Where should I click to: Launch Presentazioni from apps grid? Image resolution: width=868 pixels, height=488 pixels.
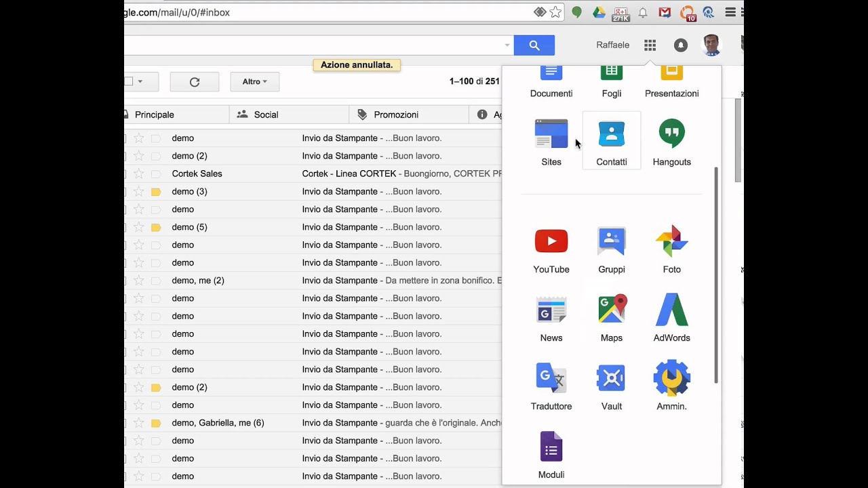(x=671, y=80)
